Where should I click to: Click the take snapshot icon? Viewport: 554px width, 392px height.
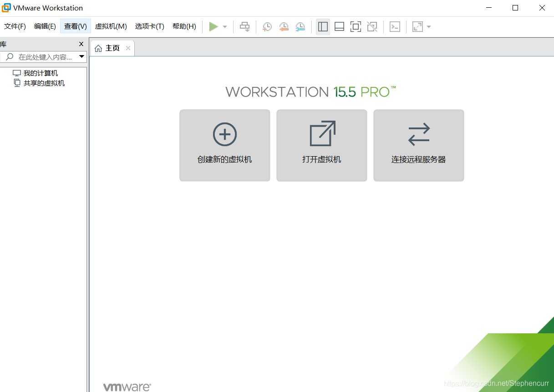[267, 27]
